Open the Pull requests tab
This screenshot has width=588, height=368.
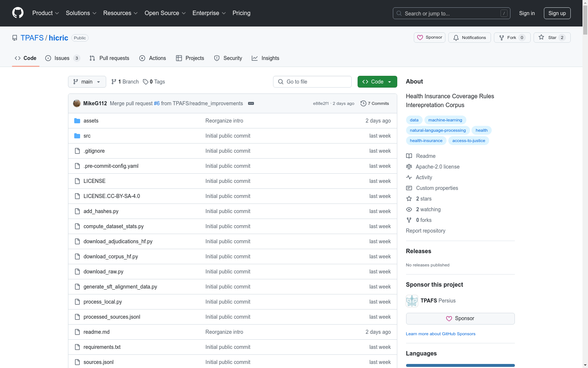[x=110, y=58]
